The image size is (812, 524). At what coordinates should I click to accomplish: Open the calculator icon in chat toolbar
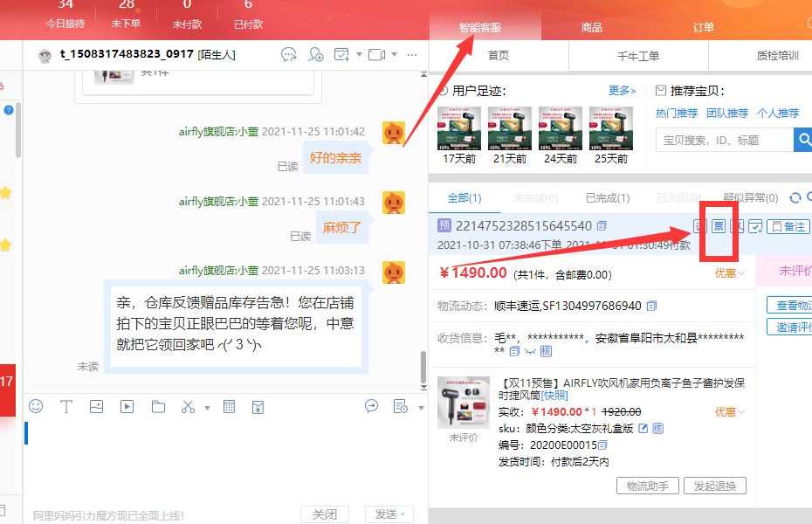[x=229, y=407]
